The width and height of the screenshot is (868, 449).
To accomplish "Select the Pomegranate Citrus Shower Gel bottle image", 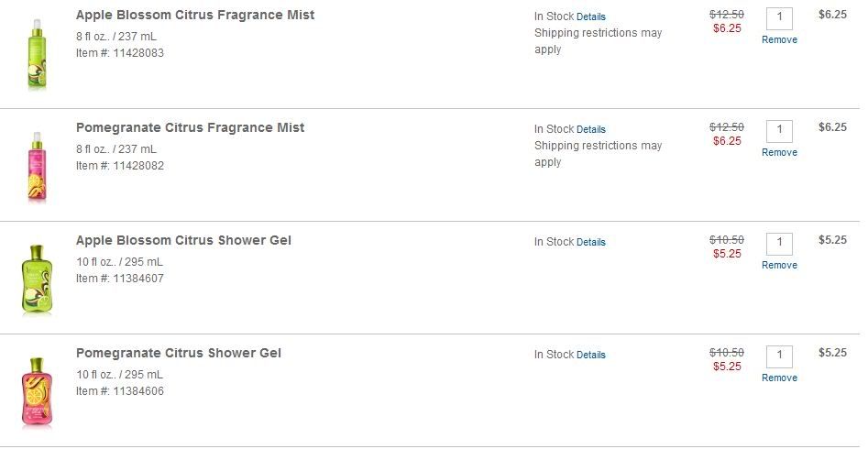I will [x=37, y=393].
